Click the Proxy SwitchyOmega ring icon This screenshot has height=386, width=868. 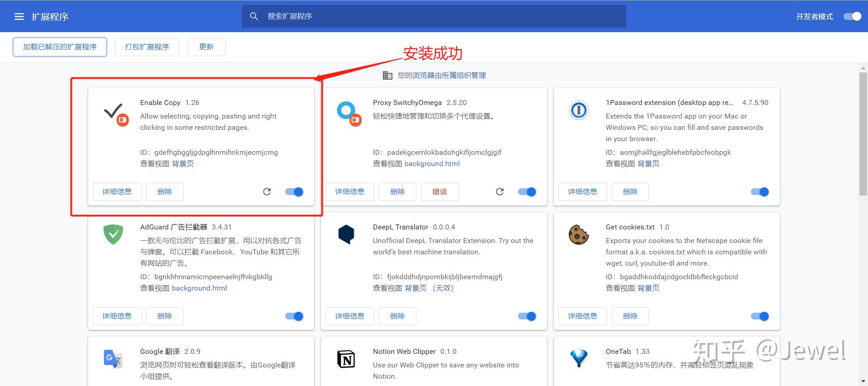349,114
